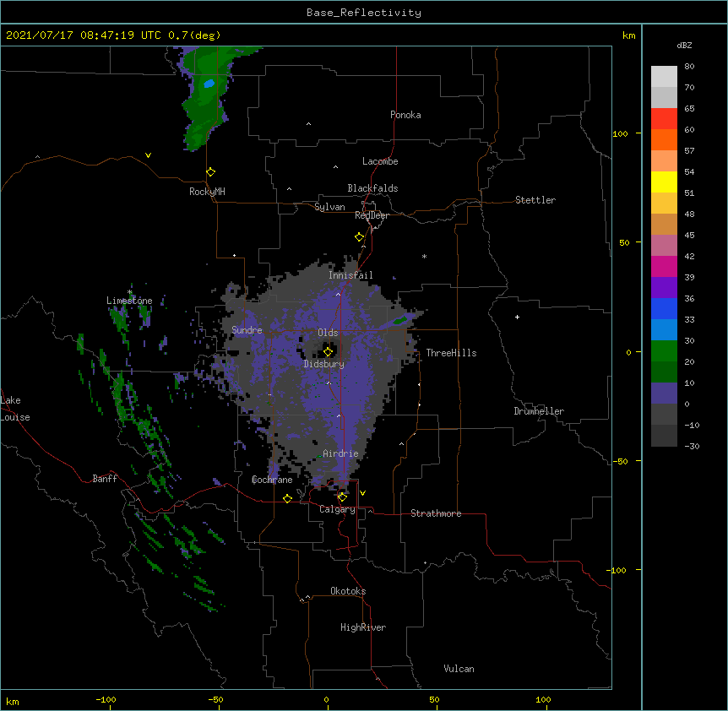This screenshot has height=711, width=728.
Task: Select the bright yellow 51-54 dBZ swatch
Action: coord(664,182)
